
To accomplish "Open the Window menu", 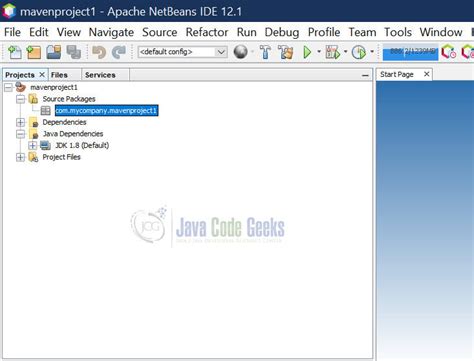I will click(x=441, y=32).
